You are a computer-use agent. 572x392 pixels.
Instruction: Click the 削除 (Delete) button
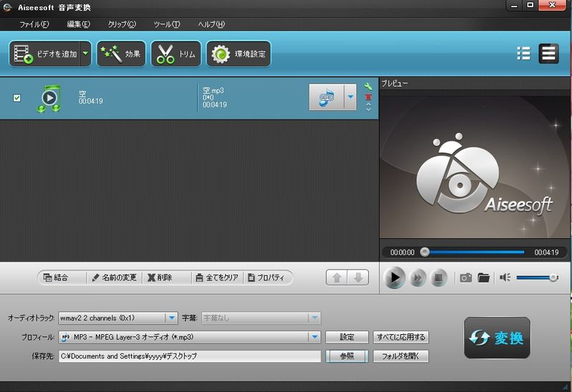coord(159,278)
